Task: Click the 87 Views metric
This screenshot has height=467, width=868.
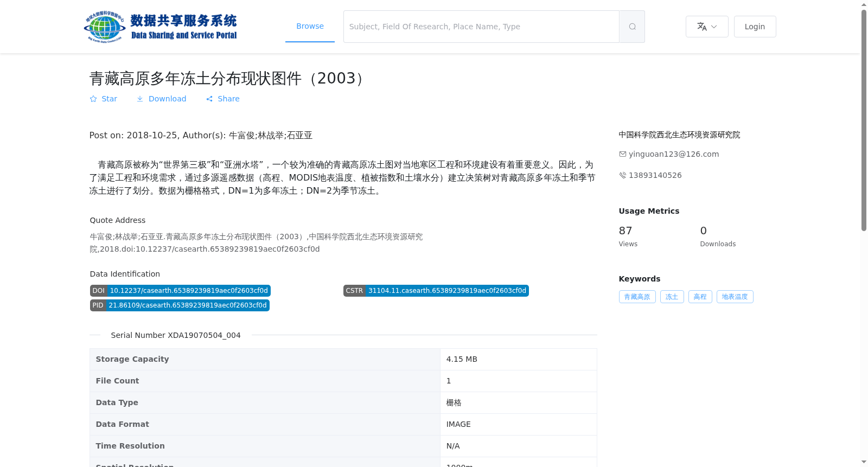Action: coord(628,236)
